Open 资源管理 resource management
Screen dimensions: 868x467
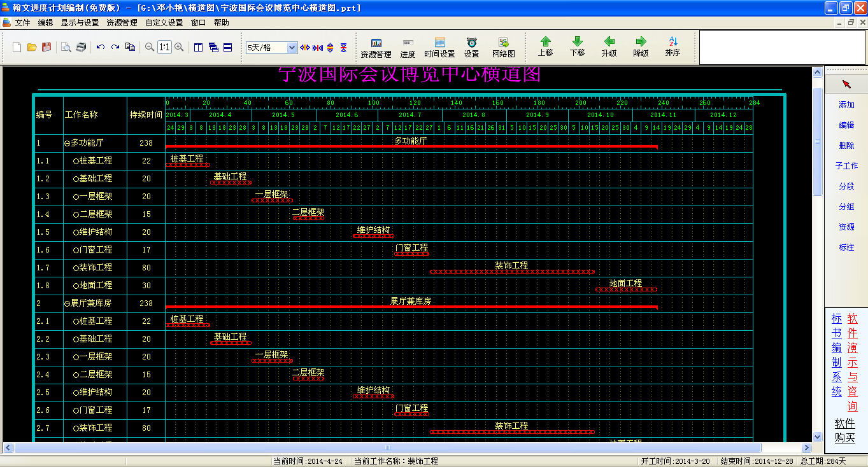pos(376,48)
